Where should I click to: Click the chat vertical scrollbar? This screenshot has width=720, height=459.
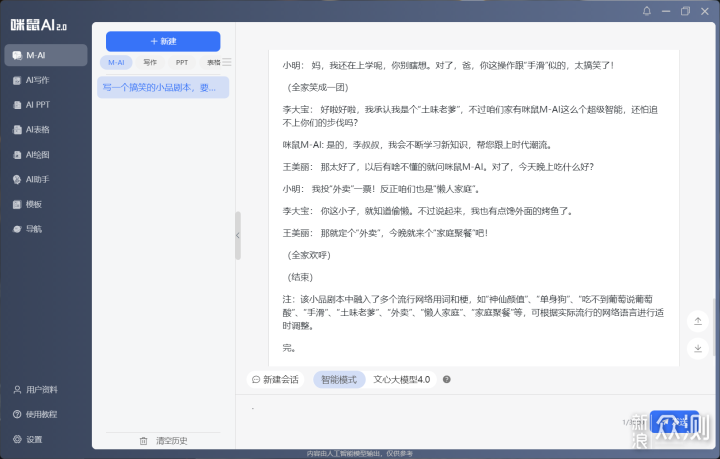[x=713, y=327]
